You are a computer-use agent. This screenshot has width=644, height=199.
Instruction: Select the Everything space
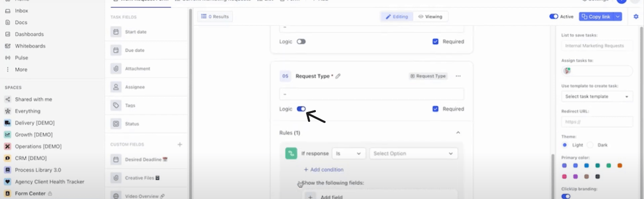pos(27,111)
